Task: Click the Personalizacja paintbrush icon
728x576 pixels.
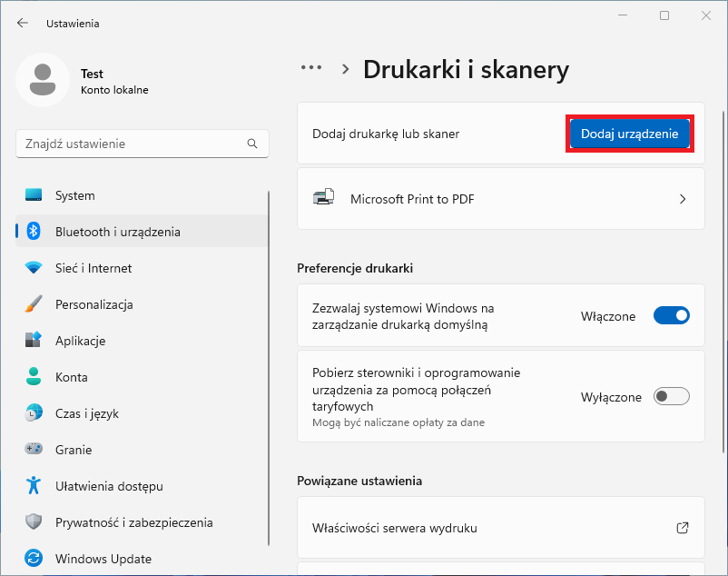Action: (x=34, y=303)
